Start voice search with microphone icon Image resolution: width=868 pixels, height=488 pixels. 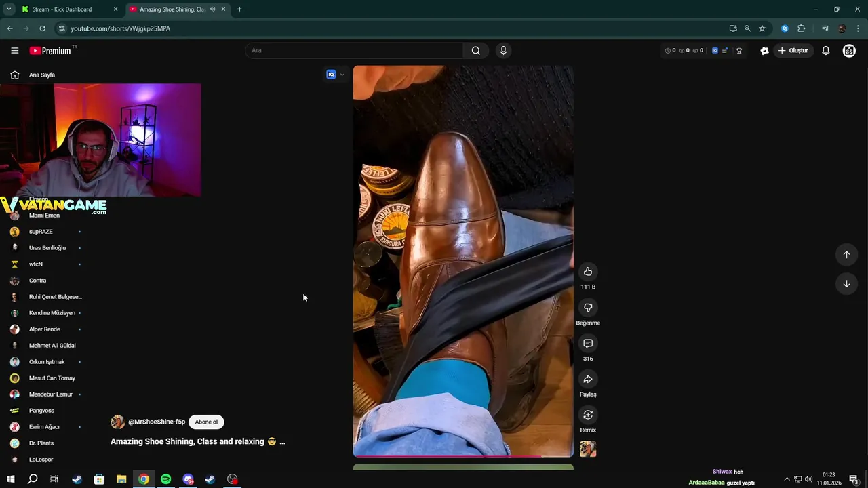pyautogui.click(x=503, y=51)
